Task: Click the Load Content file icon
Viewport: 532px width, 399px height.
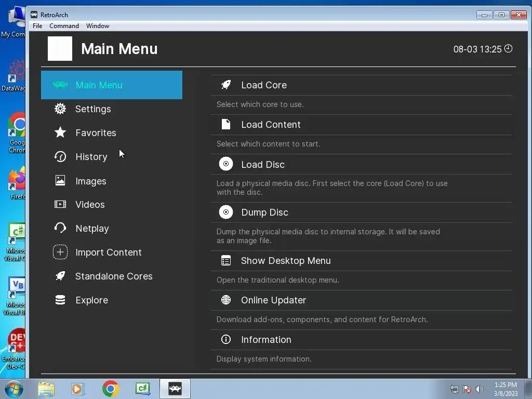Action: click(x=226, y=124)
